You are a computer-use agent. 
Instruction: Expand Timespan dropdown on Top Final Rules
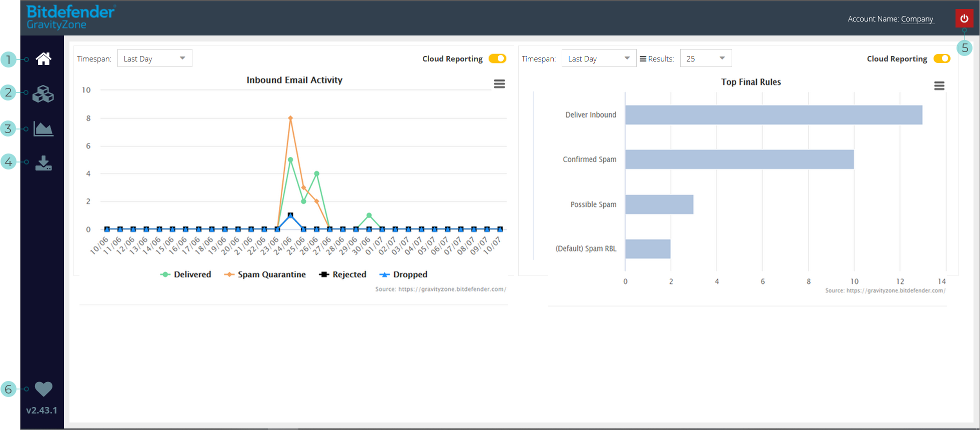[x=599, y=58]
